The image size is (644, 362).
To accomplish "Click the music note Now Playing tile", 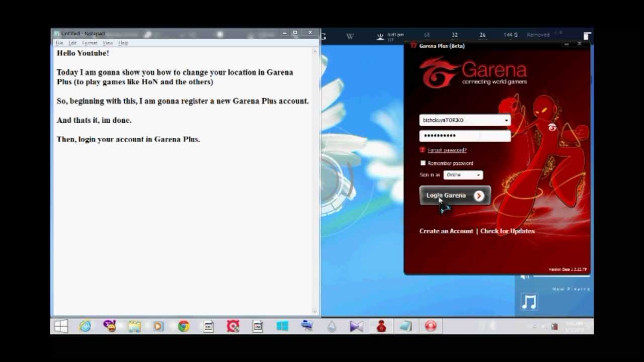I will 529,302.
